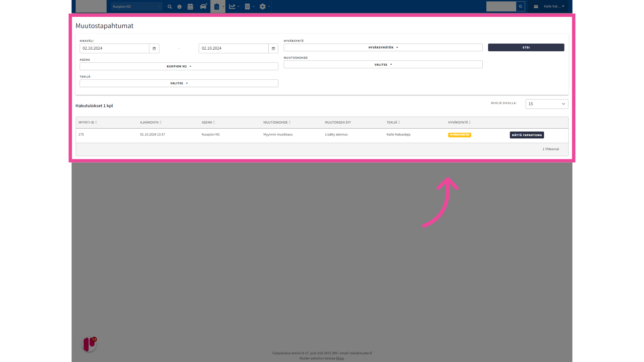Click the top bar search input field
Screen dimensions: 644x362
tap(501, 6)
